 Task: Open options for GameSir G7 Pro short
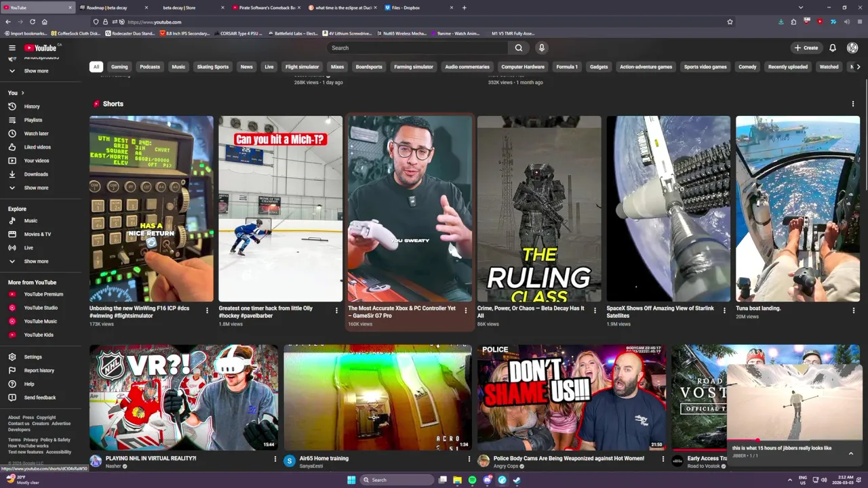tap(465, 310)
